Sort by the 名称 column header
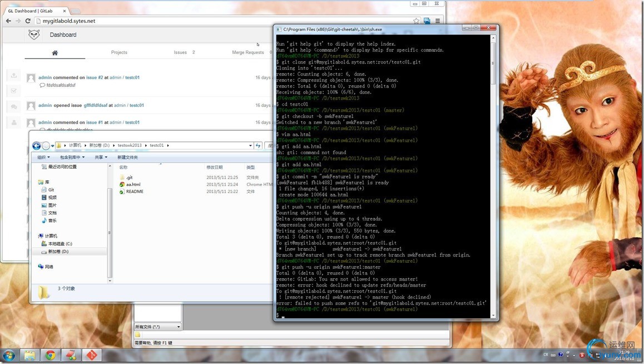Screen dimensions: 644x364 point(123,167)
